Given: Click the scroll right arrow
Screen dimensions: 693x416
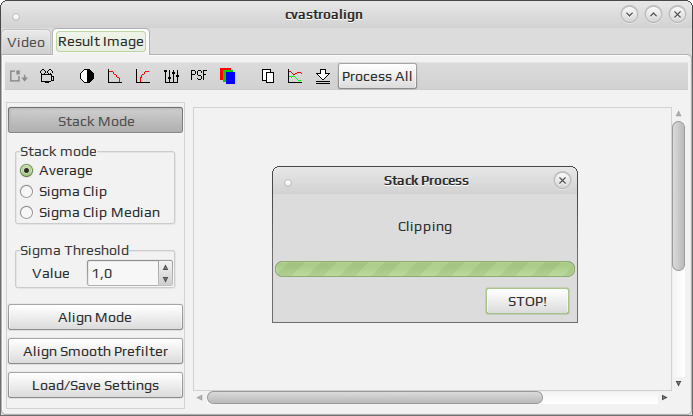Looking at the screenshot, I should click(664, 397).
